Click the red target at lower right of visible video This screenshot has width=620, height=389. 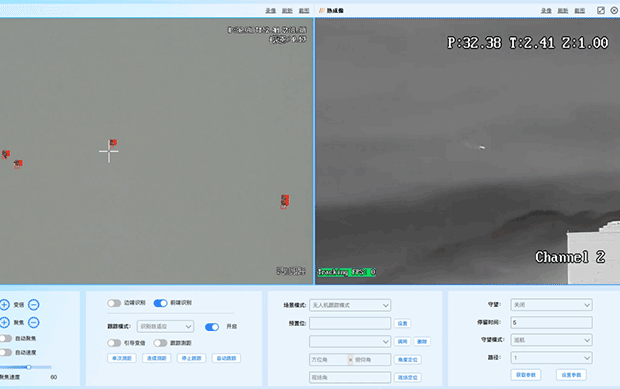click(285, 201)
